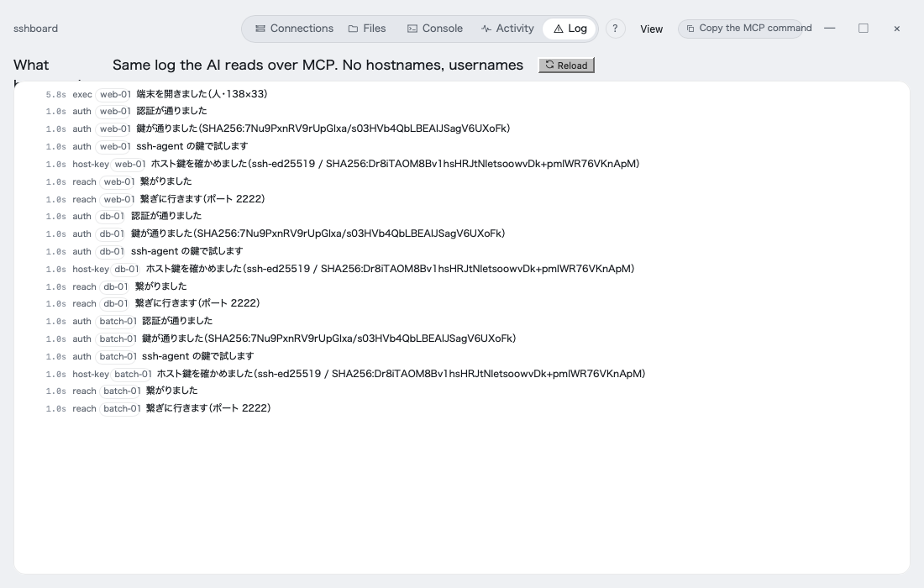Screen dimensions: 924x588
Task: Select batch-01's 認証が通りました message
Action: 177,321
